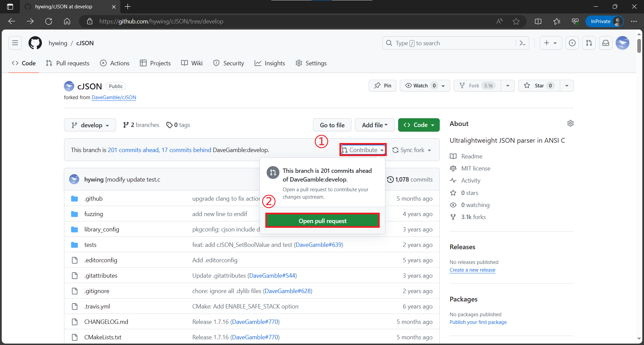Click Publish your first package link
The image size is (644, 345).
point(478,322)
